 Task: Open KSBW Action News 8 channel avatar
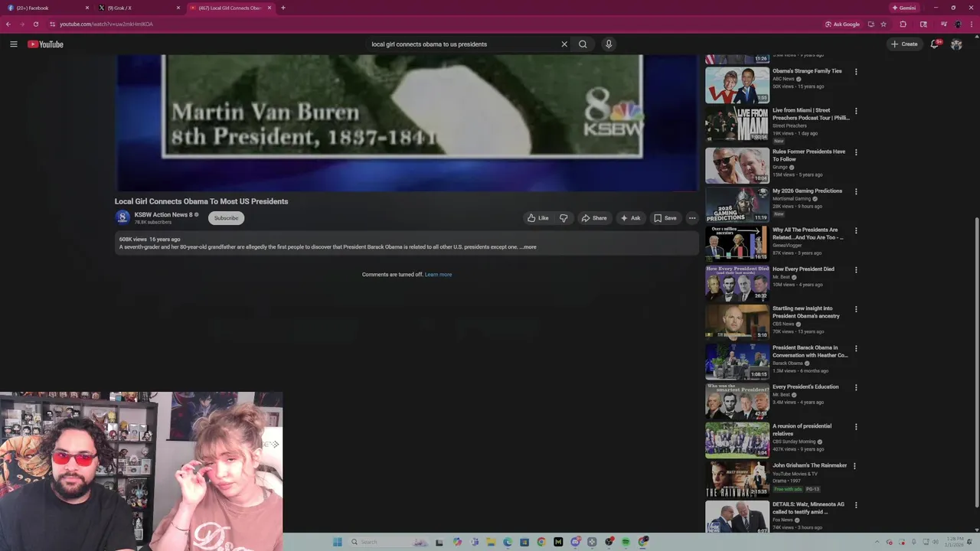(x=122, y=217)
